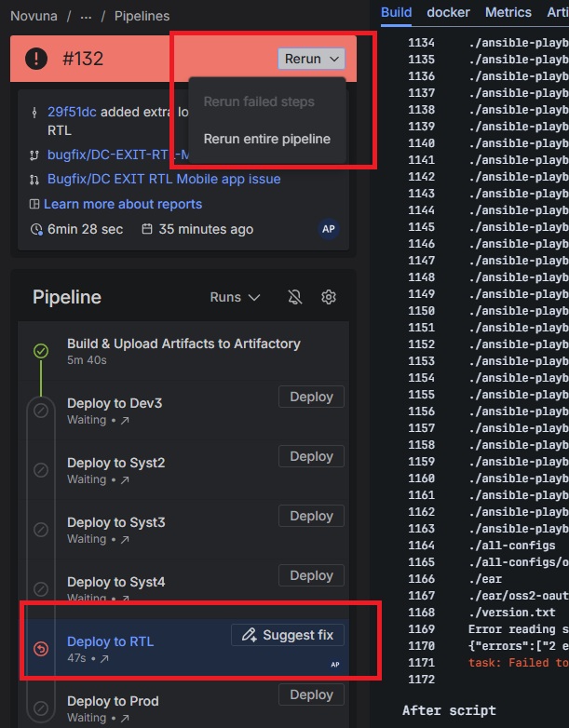Image resolution: width=569 pixels, height=728 pixels.
Task: Click green success check icon of Build step
Action: (41, 351)
